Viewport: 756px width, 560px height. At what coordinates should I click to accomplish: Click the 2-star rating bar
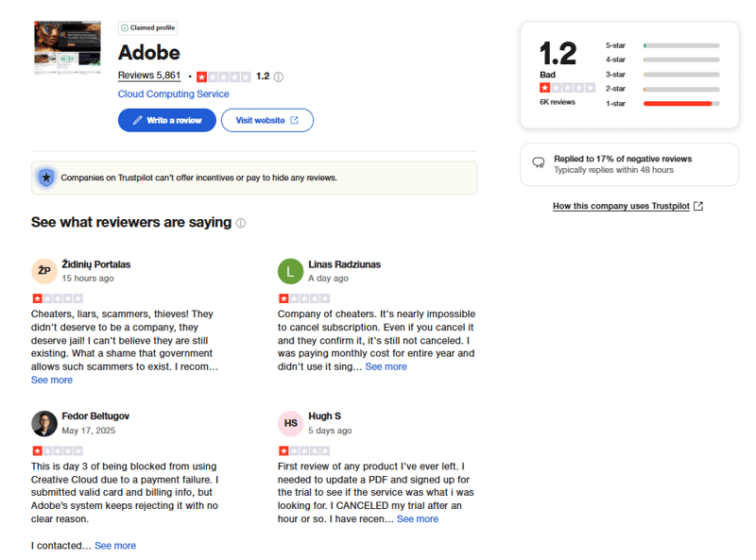tap(680, 89)
